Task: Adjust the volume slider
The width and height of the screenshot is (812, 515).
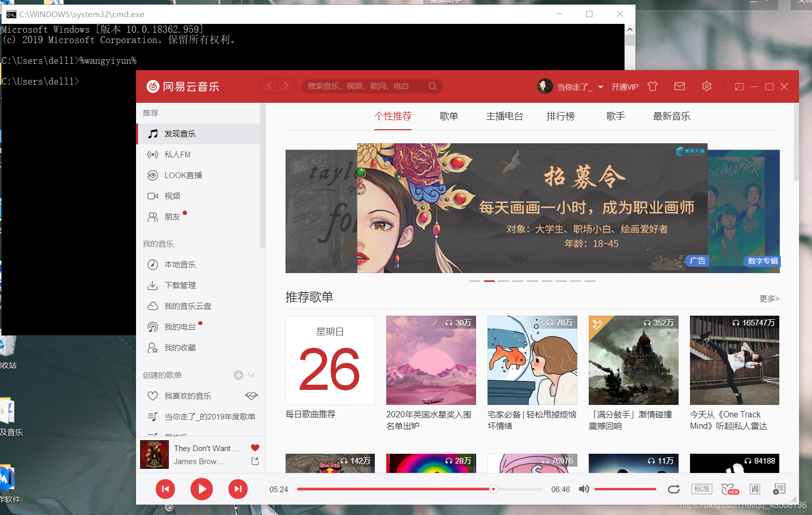Action: click(625, 489)
